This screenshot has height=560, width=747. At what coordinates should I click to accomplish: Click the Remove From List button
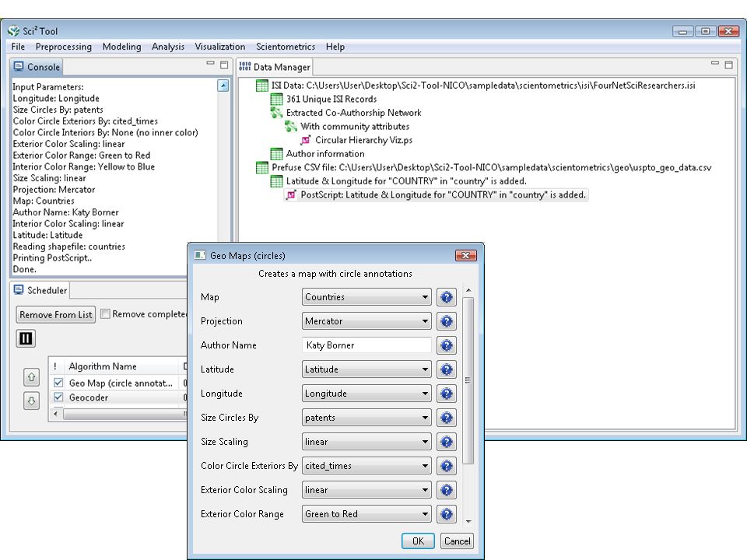[x=56, y=315]
